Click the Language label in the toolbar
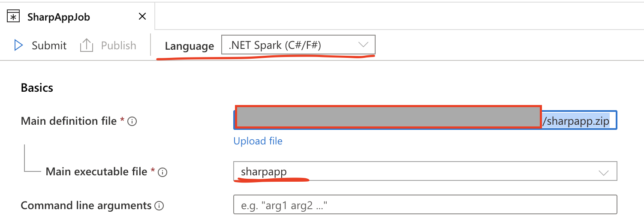644x222 pixels. 190,46
